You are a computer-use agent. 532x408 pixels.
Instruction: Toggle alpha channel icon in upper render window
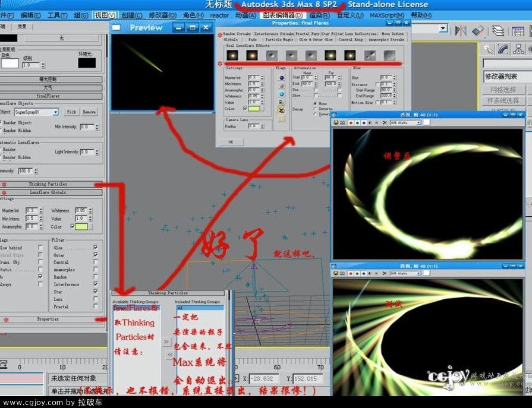tap(370, 123)
